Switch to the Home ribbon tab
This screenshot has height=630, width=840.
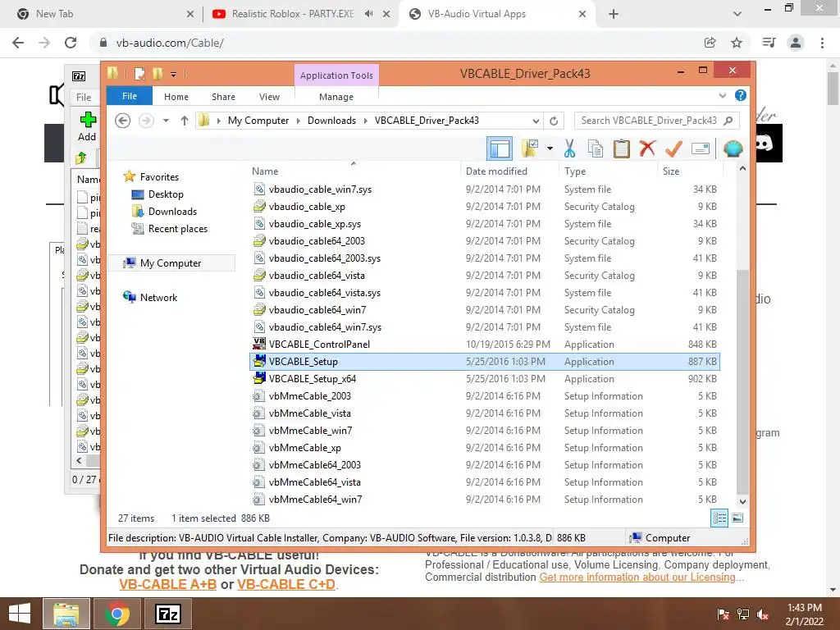tap(176, 97)
